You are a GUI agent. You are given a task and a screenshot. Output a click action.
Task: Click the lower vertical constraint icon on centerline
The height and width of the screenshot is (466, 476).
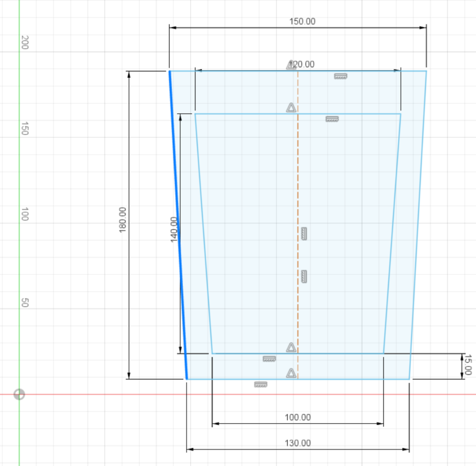pyautogui.click(x=304, y=276)
